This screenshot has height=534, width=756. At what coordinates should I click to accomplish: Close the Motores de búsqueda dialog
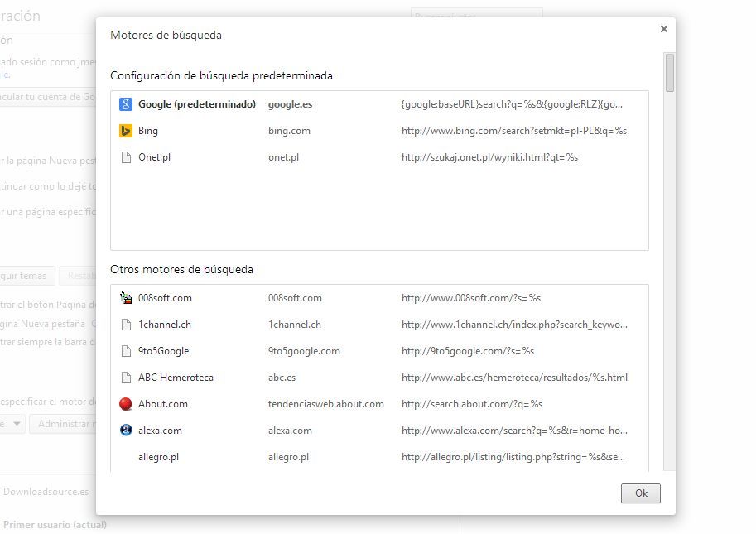(664, 29)
